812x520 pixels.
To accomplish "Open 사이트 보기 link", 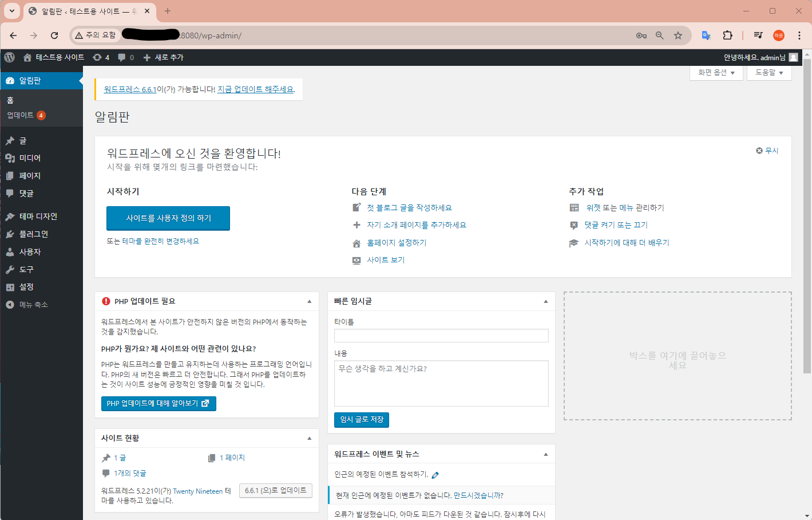I will (x=386, y=260).
